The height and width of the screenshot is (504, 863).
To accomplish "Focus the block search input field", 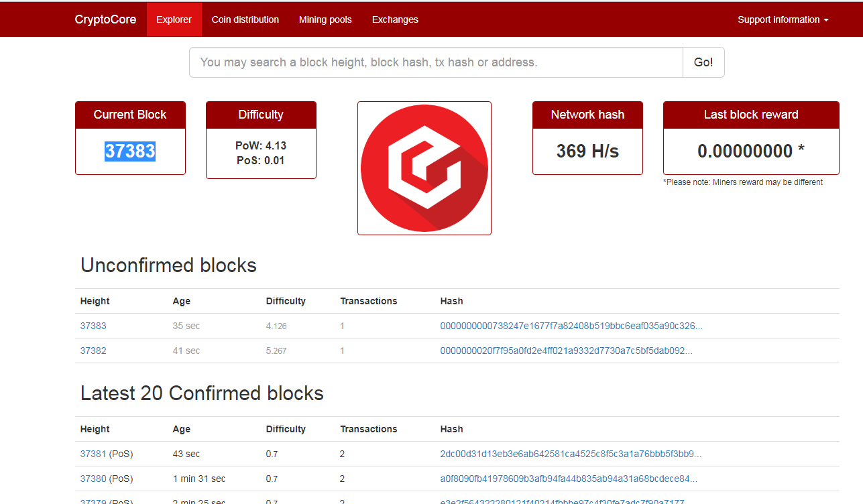I will pos(436,62).
